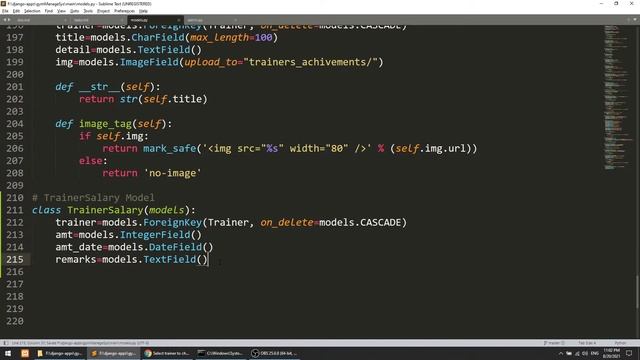Click "trainers_achivements/" string on line 199
Image resolution: width=640 pixels, height=360 pixels.
pos(310,62)
